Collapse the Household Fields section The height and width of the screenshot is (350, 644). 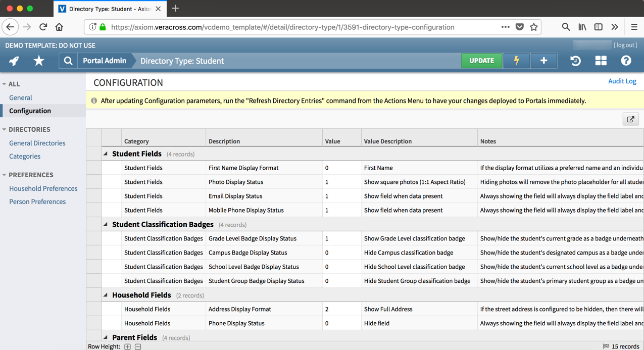pos(105,294)
